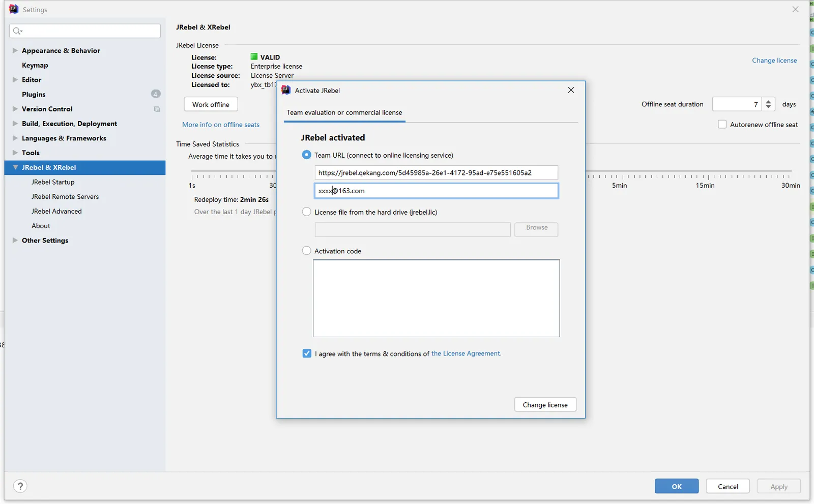The width and height of the screenshot is (814, 504).
Task: Expand Build, Execution, Deployment section
Action: coord(15,123)
